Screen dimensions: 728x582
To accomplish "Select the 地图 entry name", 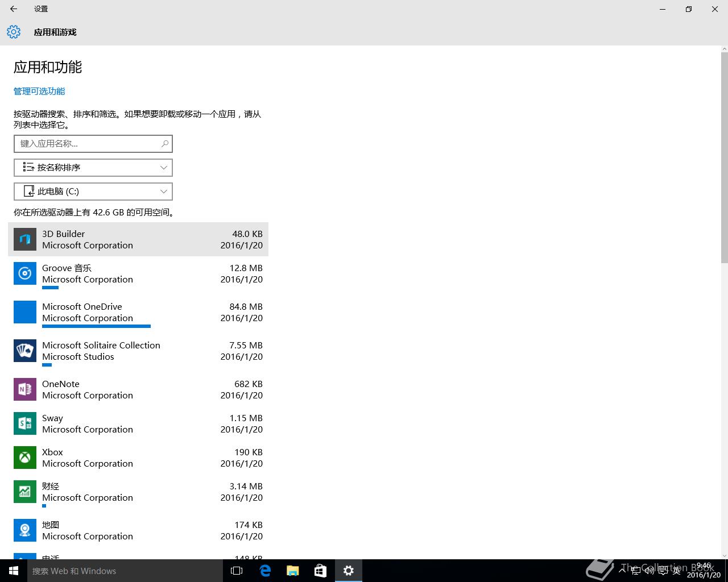I will 51,525.
